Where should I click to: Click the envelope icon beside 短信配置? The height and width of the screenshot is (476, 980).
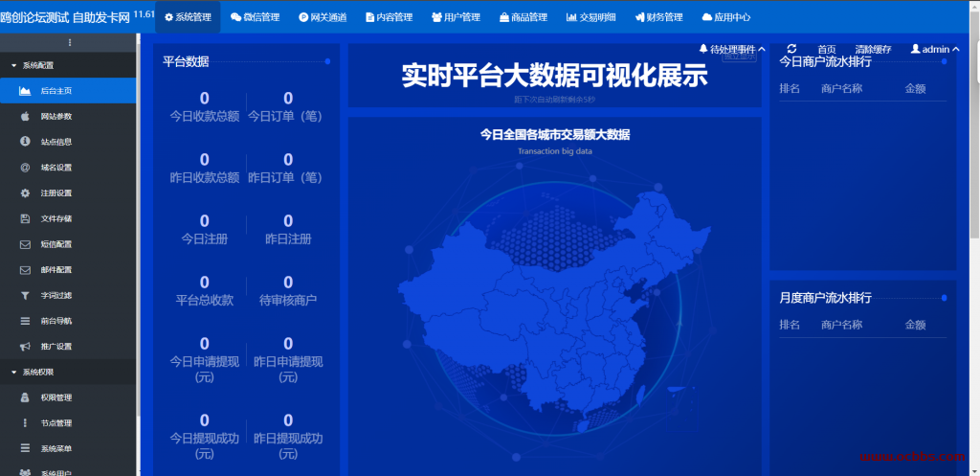[x=25, y=244]
